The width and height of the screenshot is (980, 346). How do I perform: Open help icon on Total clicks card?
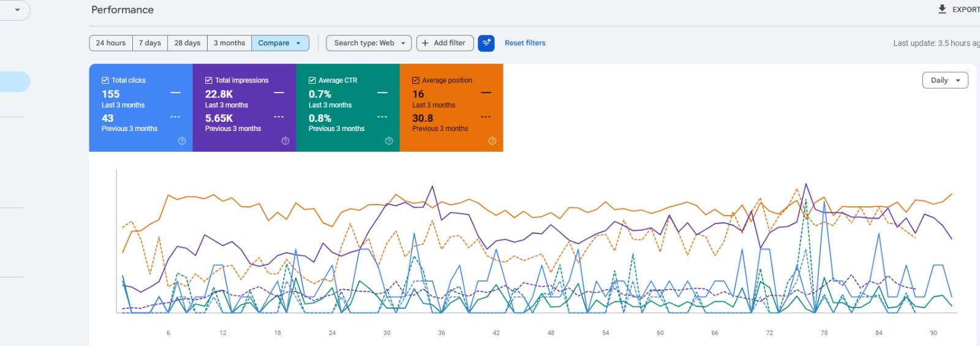(x=182, y=141)
